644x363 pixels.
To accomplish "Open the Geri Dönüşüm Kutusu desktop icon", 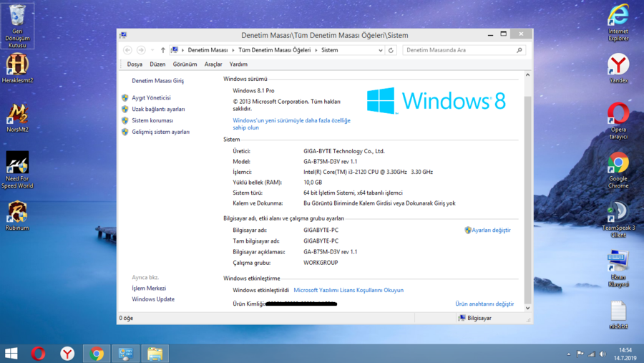I will (x=17, y=24).
